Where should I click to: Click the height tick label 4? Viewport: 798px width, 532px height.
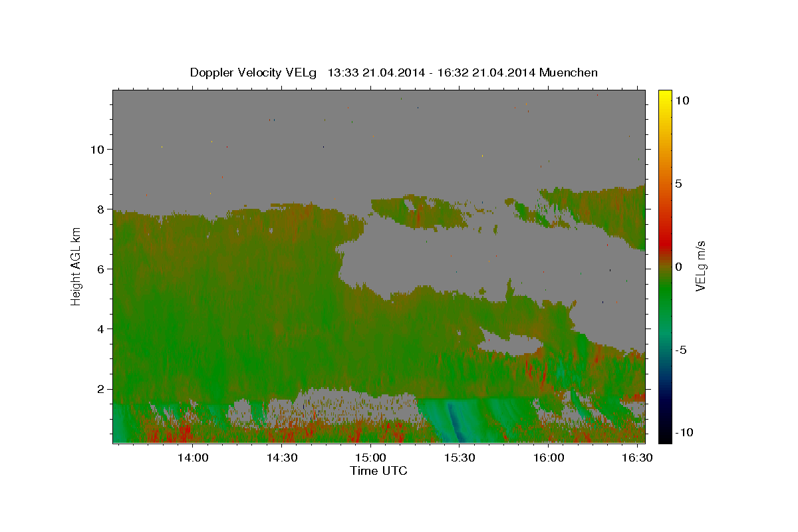click(x=101, y=329)
